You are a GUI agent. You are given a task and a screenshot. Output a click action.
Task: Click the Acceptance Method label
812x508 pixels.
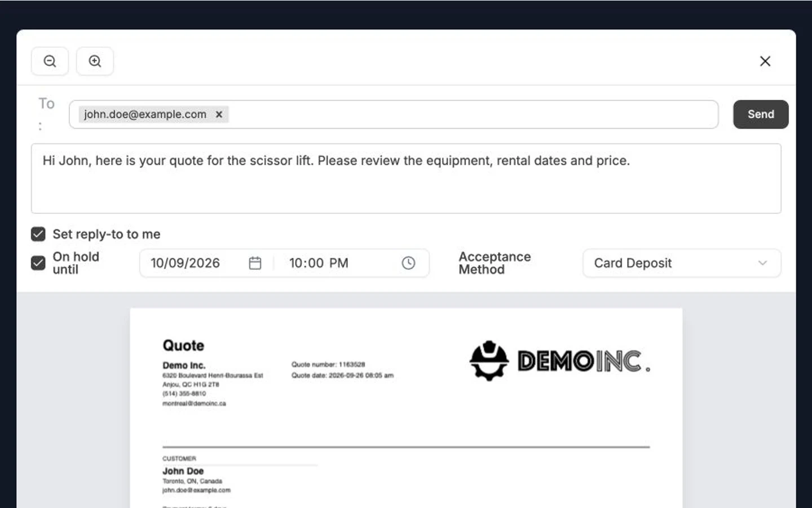(x=495, y=263)
